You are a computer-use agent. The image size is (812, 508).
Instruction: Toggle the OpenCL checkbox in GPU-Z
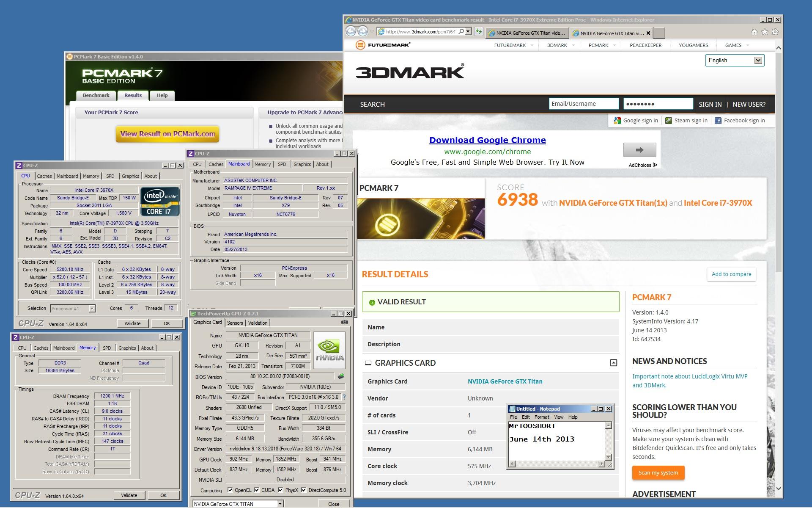click(230, 490)
